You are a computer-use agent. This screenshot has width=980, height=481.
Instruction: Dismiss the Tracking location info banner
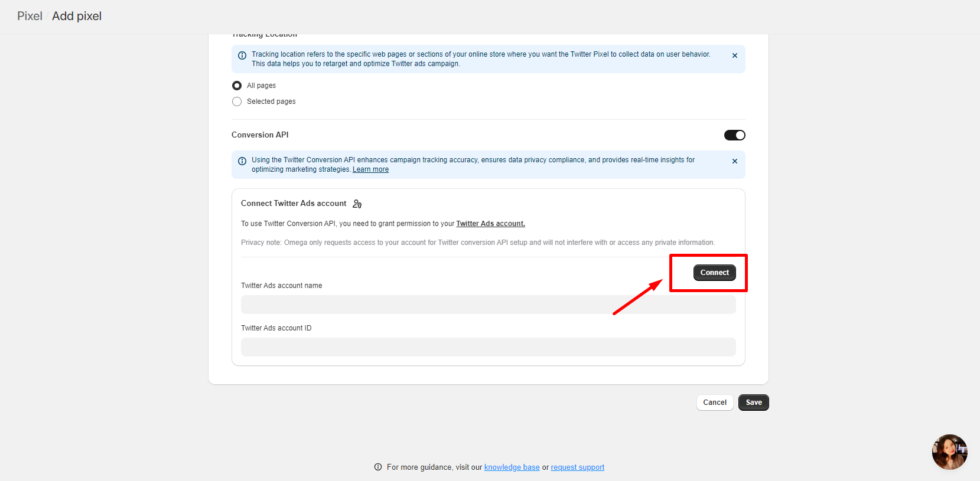point(734,55)
